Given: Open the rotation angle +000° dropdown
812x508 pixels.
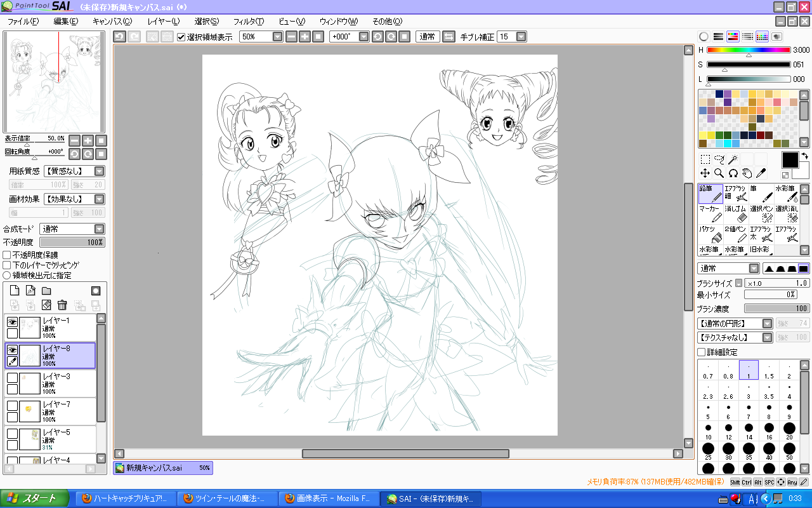Looking at the screenshot, I should tap(363, 37).
